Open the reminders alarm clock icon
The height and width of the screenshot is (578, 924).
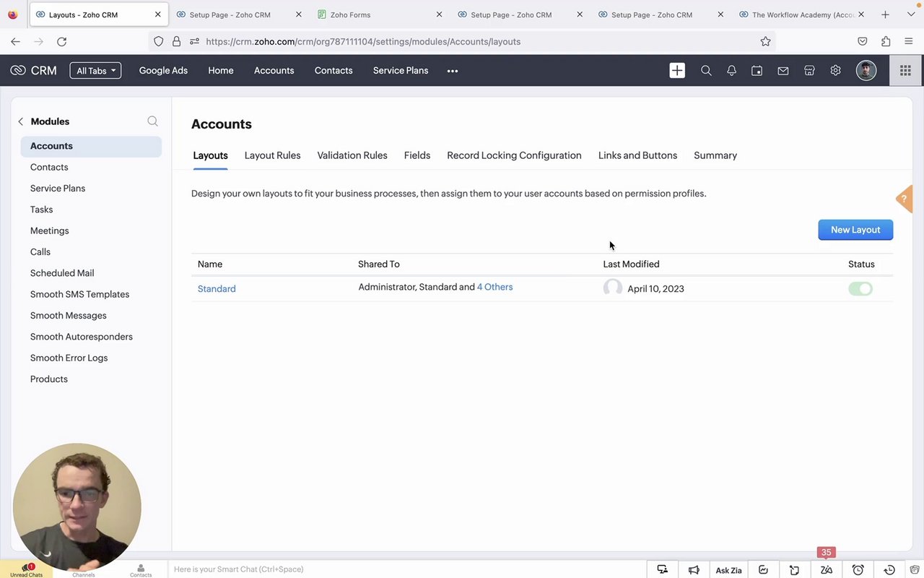pyautogui.click(x=858, y=570)
